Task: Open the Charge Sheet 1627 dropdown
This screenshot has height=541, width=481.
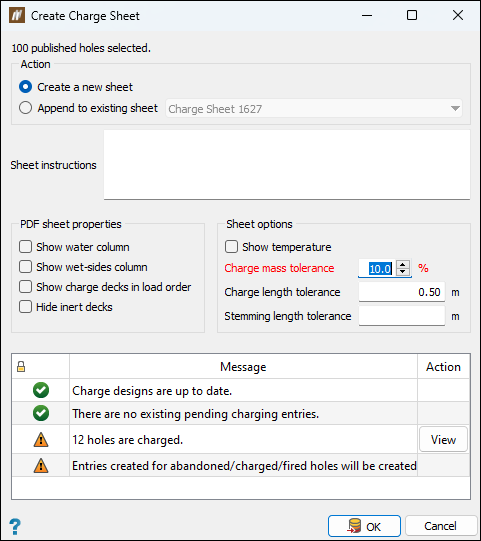Action: [x=314, y=109]
